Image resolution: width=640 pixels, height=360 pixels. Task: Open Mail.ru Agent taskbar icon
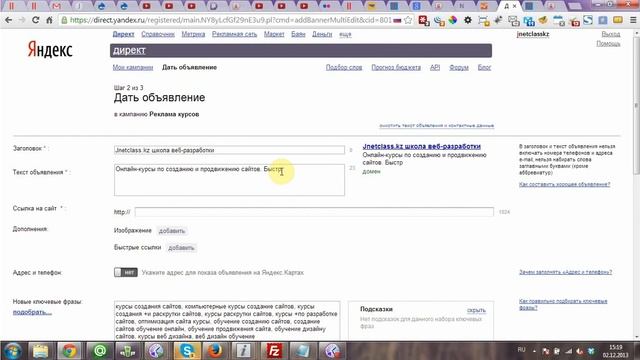coord(99,351)
